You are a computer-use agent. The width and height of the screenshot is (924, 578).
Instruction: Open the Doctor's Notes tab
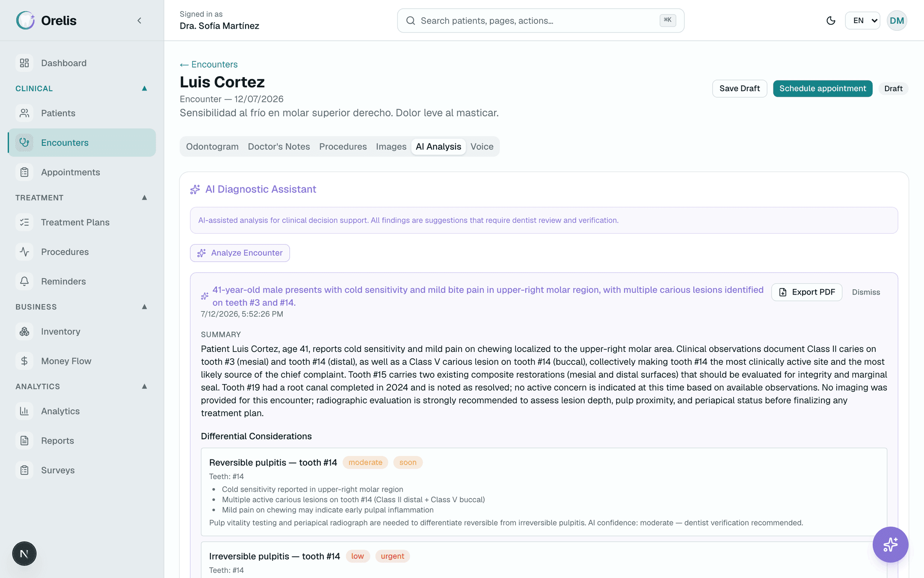pos(279,146)
